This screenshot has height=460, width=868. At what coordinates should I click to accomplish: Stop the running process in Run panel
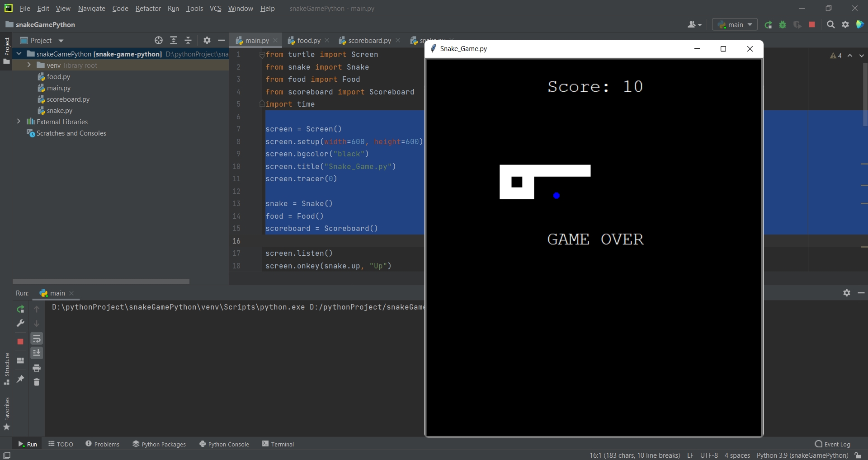coord(20,342)
